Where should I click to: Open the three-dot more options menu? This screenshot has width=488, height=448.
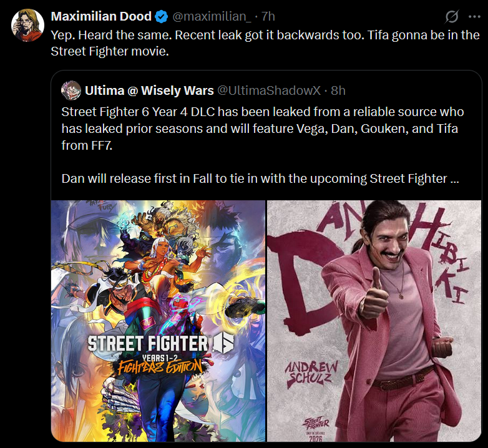(474, 17)
